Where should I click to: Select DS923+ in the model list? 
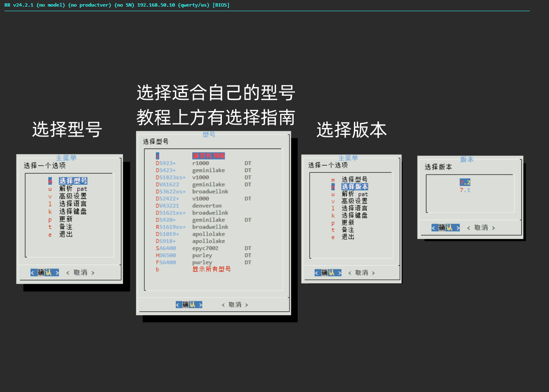click(166, 163)
